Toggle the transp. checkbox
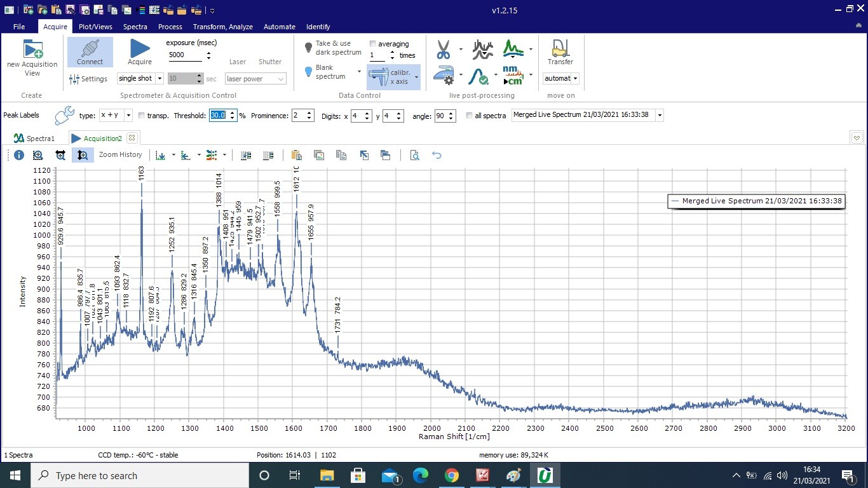Image resolution: width=868 pixels, height=488 pixels. coord(142,116)
